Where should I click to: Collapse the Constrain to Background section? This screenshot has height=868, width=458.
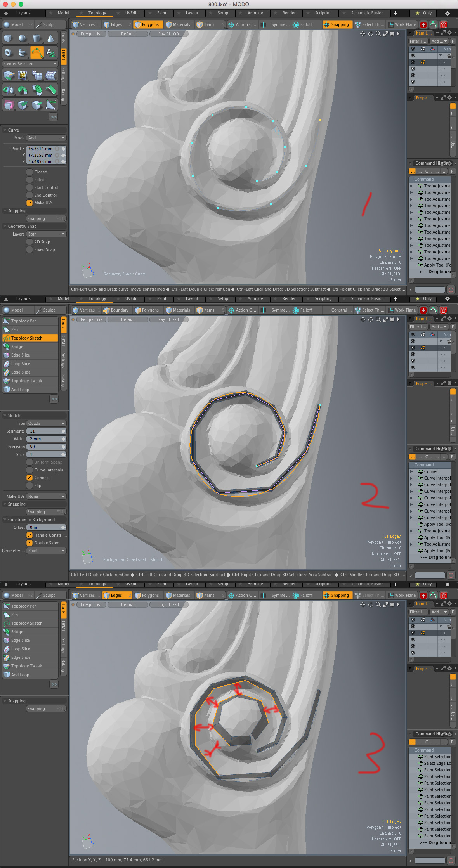click(x=34, y=520)
